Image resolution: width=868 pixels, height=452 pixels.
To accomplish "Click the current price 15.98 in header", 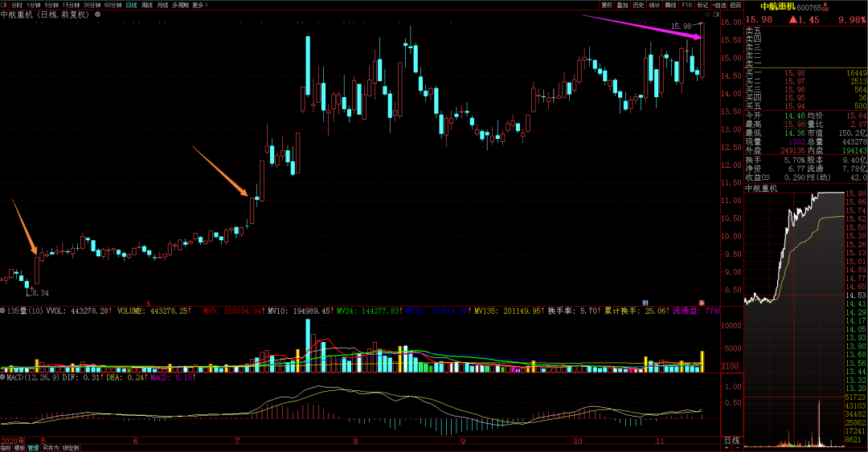I will click(759, 19).
